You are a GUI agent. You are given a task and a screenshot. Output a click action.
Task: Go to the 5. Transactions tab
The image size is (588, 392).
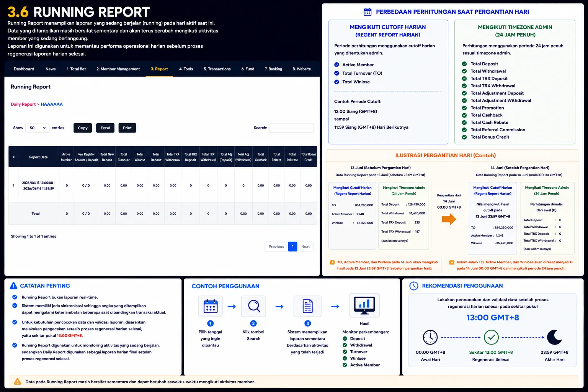pyautogui.click(x=217, y=69)
